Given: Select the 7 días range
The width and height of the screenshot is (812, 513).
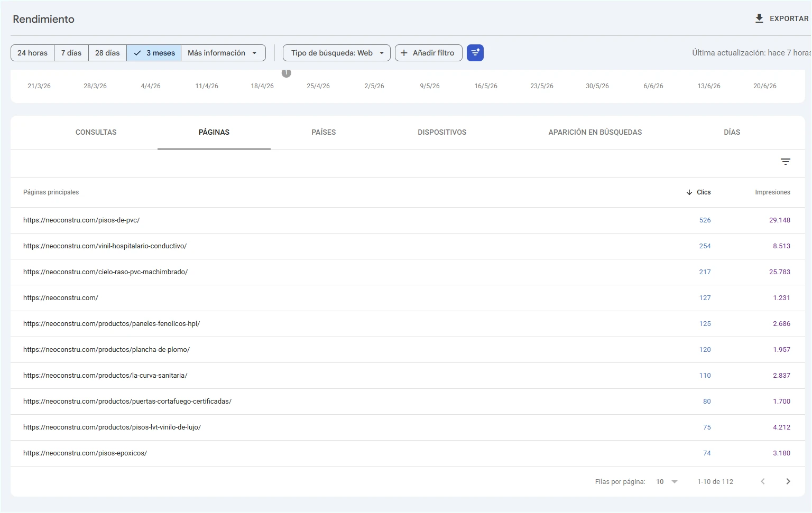Looking at the screenshot, I should click(71, 53).
